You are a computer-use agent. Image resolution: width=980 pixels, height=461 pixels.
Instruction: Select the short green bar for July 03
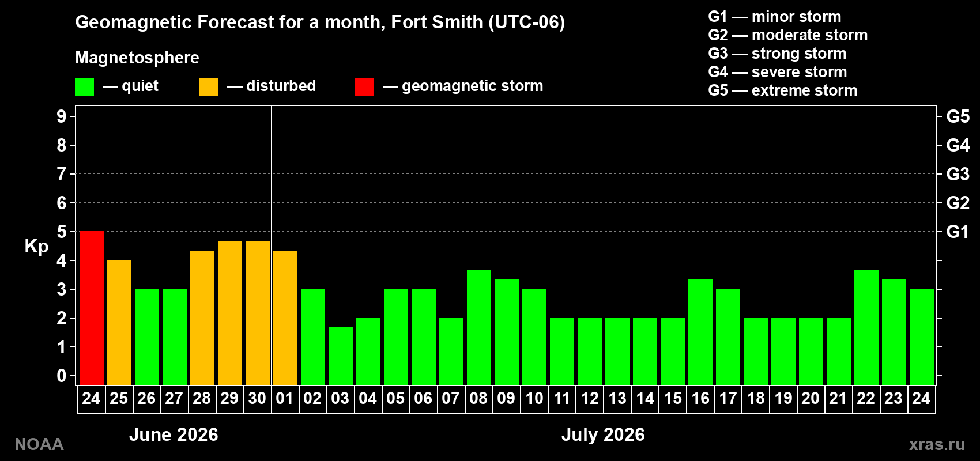(341, 356)
